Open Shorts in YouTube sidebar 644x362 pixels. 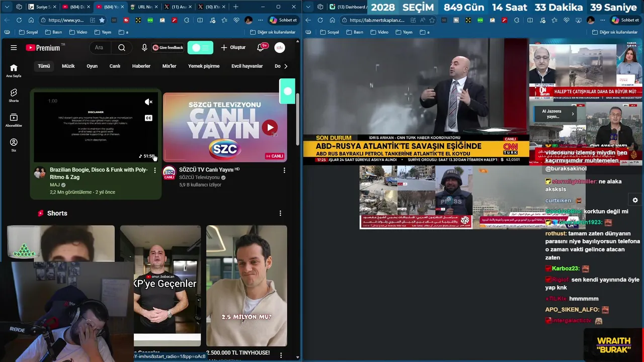pyautogui.click(x=14, y=96)
